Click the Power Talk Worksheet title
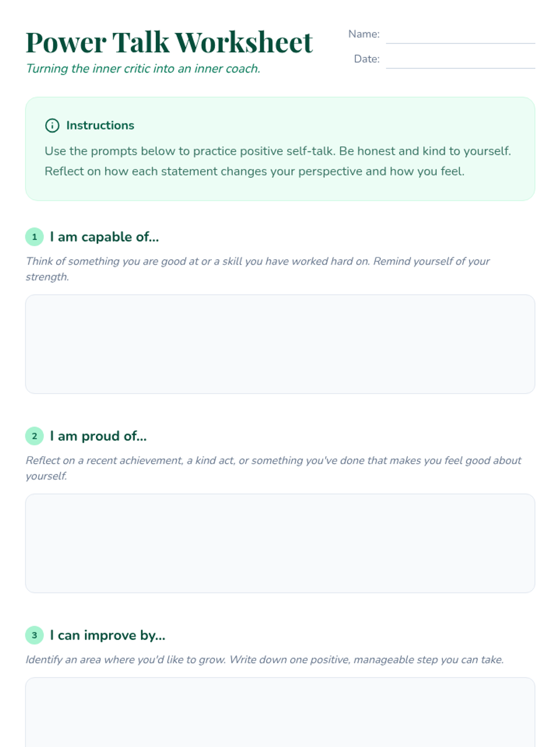Image resolution: width=560 pixels, height=747 pixels. coord(169,42)
